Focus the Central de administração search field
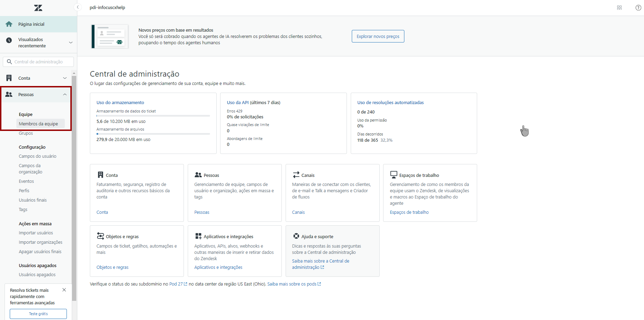 [x=42, y=62]
